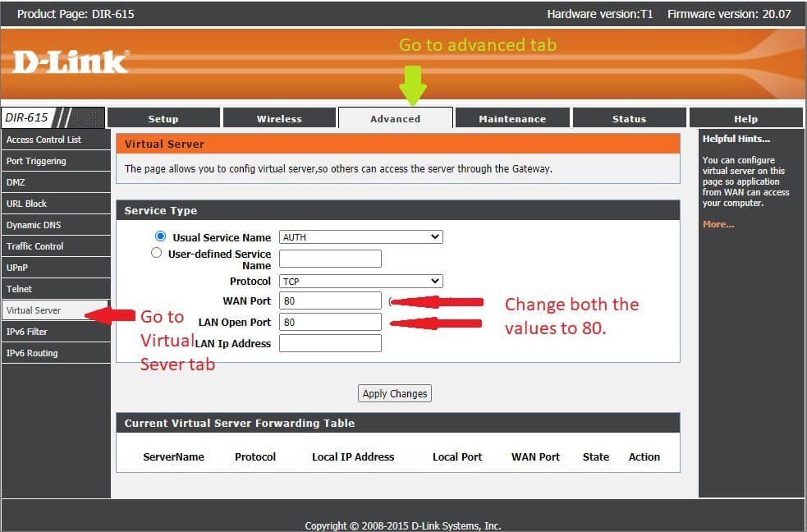
Task: Click the Virtual Server page heading
Action: tap(164, 144)
